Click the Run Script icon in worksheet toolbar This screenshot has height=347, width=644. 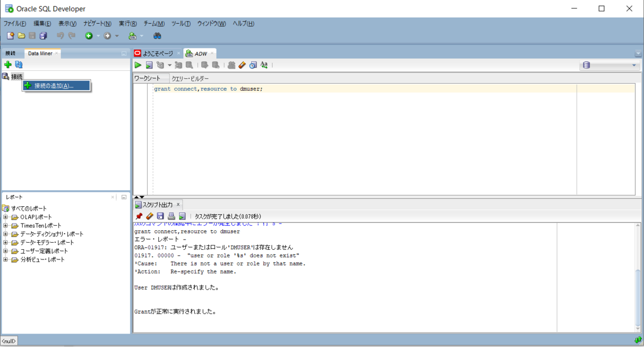pos(149,65)
